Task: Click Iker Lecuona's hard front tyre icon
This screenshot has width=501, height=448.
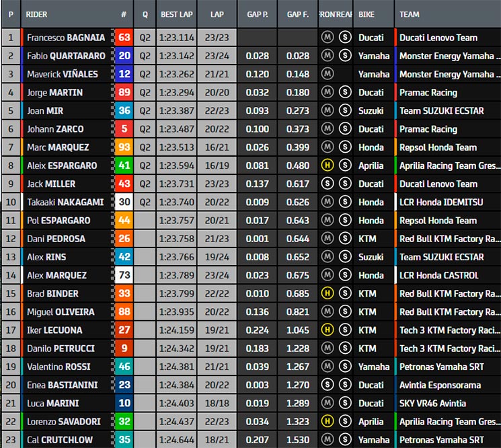Action: pos(327,330)
